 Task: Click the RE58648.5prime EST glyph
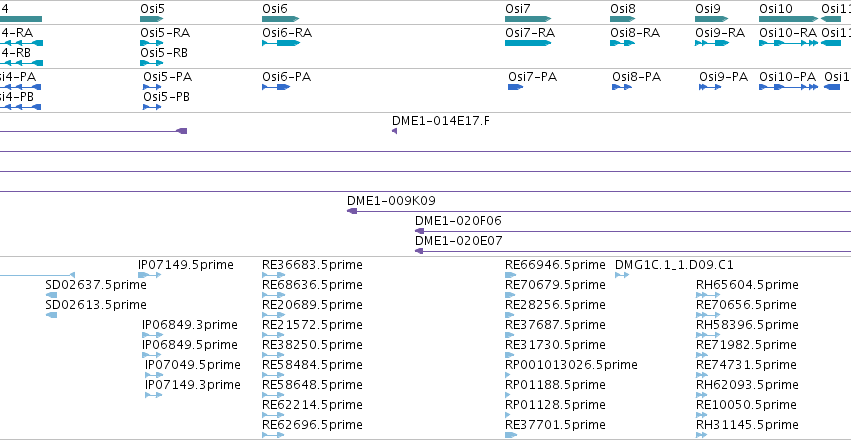tap(274, 395)
